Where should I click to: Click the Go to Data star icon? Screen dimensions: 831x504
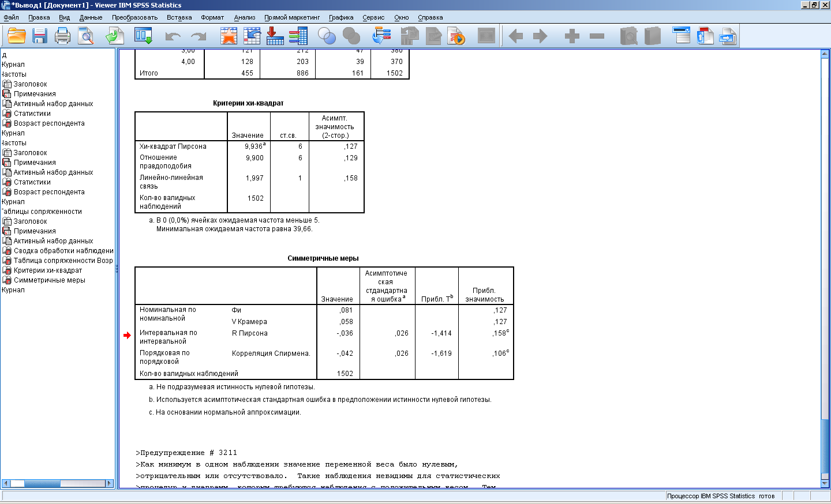click(229, 36)
